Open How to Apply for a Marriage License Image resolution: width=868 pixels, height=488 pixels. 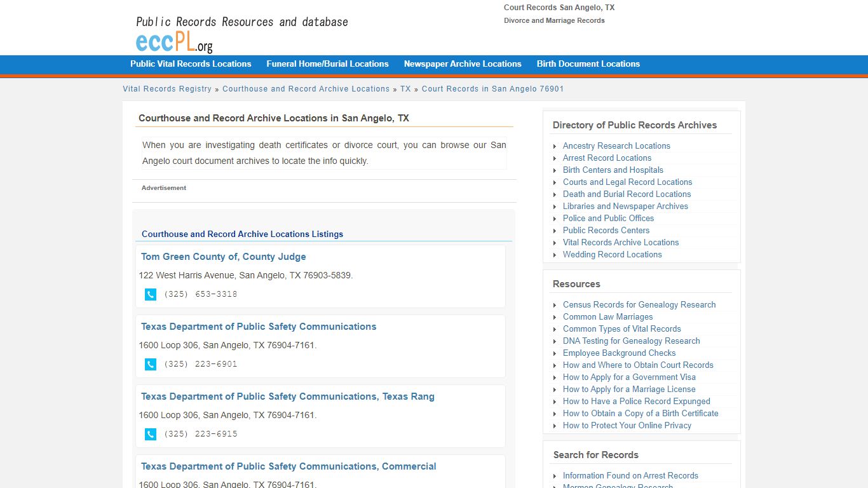629,390
